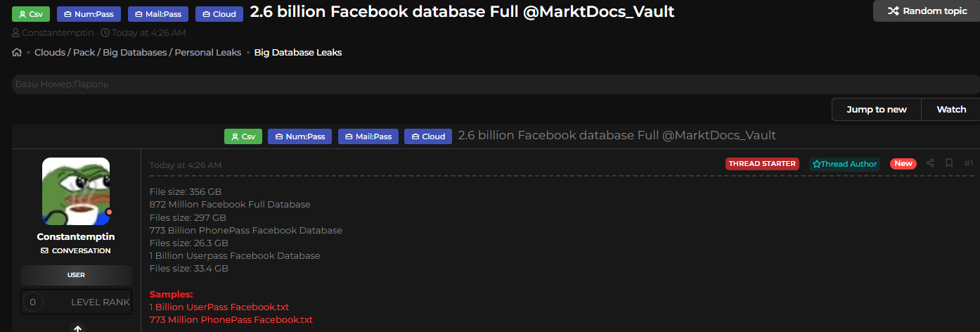The width and height of the screenshot is (980, 332).
Task: Select the top Num:Pass prefix tag
Action: (89, 13)
